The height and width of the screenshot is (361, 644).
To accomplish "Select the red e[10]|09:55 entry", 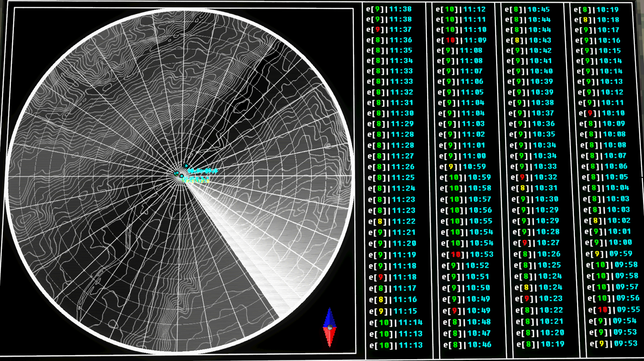I will point(614,310).
